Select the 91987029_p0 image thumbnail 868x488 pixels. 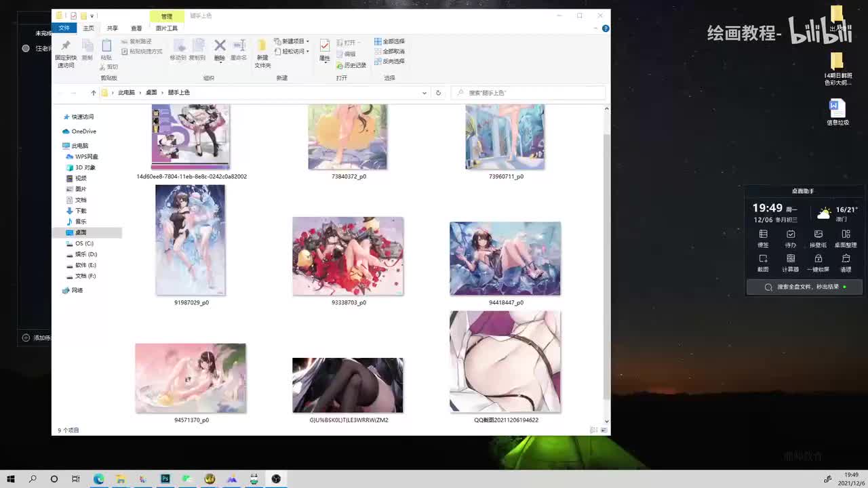pyautogui.click(x=191, y=240)
